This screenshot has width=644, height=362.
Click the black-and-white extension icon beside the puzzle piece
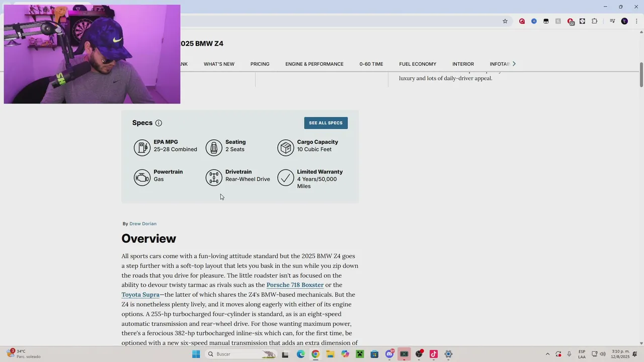click(x=582, y=21)
